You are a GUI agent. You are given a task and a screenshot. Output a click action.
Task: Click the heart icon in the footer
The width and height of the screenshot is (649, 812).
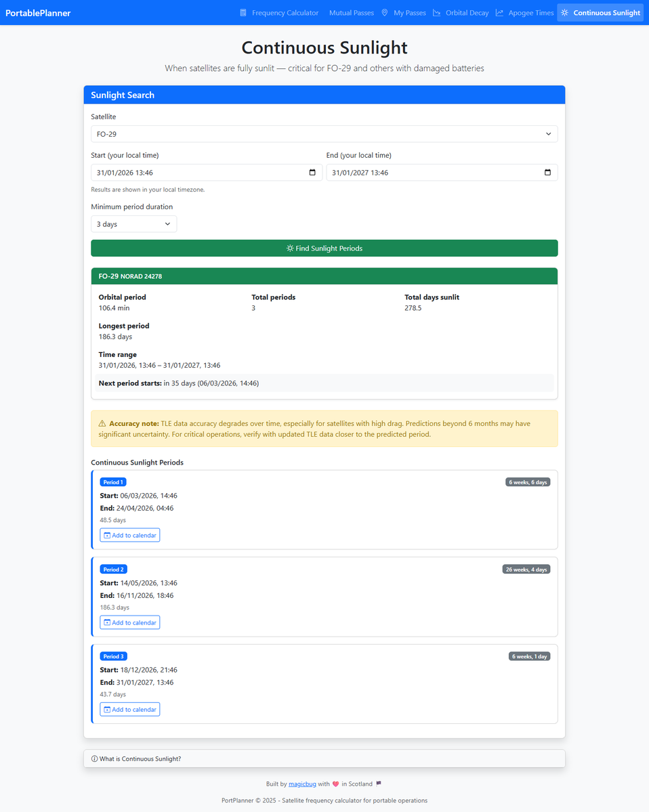(335, 784)
